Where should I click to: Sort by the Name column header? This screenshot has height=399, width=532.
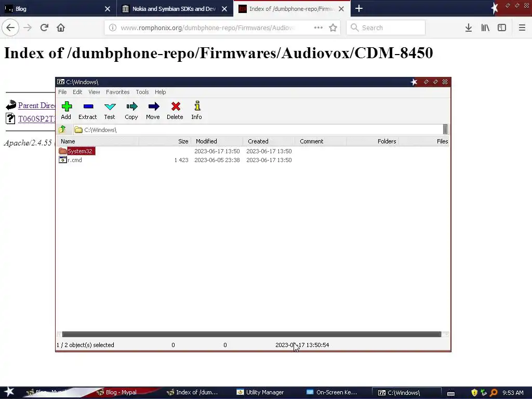[97, 141]
